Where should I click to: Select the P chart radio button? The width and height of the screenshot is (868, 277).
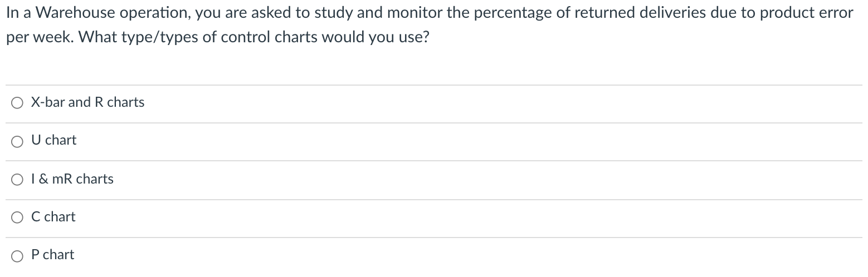(x=18, y=255)
